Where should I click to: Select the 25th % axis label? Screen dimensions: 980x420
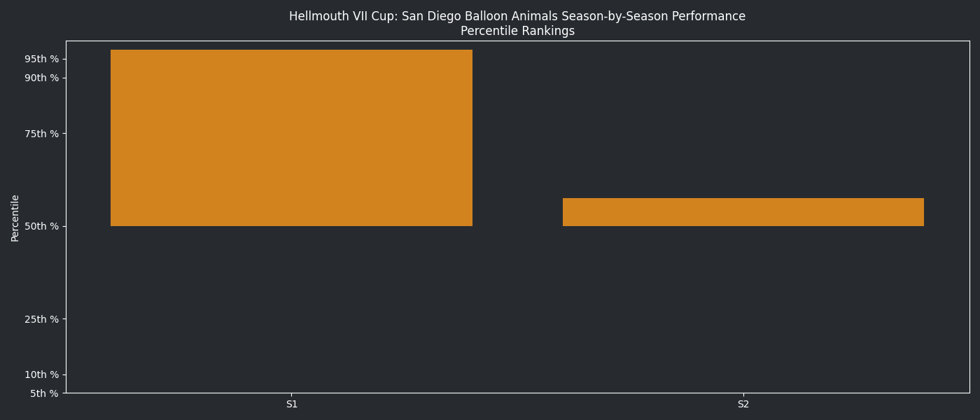(x=42, y=319)
